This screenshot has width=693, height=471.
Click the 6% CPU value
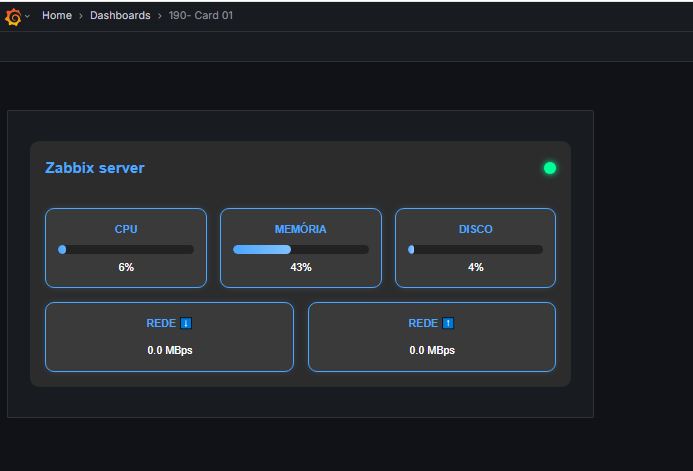click(126, 267)
